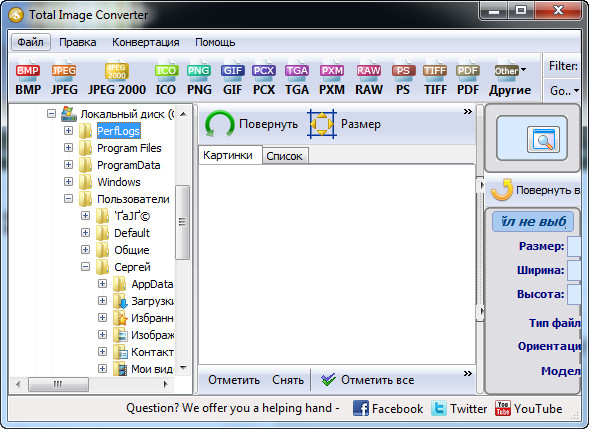The width and height of the screenshot is (589, 429).
Task: Show more items in bottom selection bar
Action: coord(468,373)
